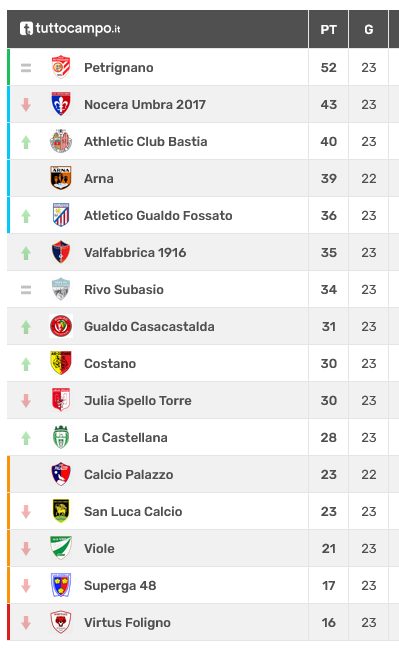Image resolution: width=399 pixels, height=653 pixels.
Task: Open the Julia Spello Torre team link
Action: 138,401
